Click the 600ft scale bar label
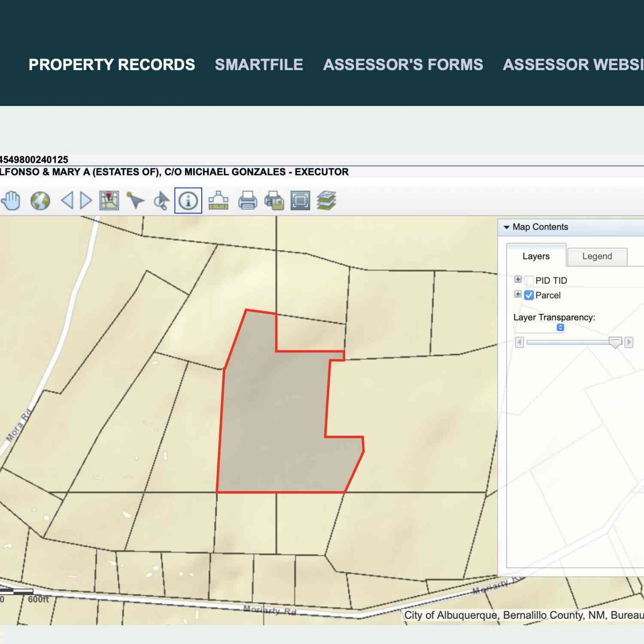This screenshot has width=644, height=644. tap(38, 599)
